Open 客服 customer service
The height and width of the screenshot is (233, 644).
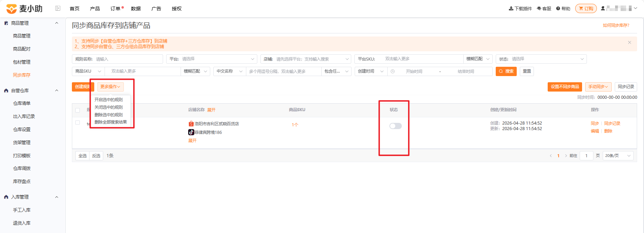(x=544, y=9)
